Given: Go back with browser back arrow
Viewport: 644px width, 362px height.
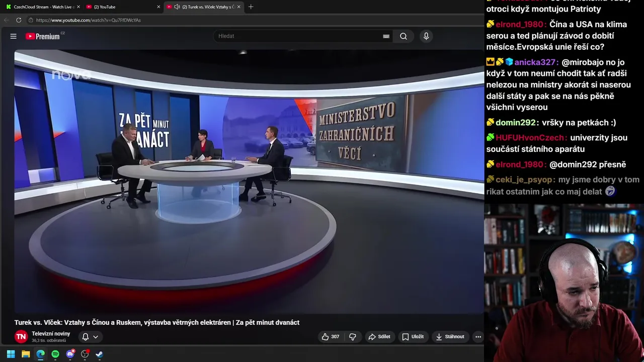Looking at the screenshot, I should tap(7, 20).
